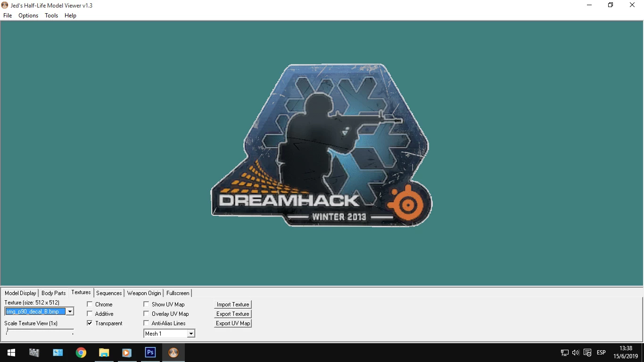Image resolution: width=644 pixels, height=362 pixels.
Task: Open the volume speaker tray icon
Action: [x=576, y=353]
